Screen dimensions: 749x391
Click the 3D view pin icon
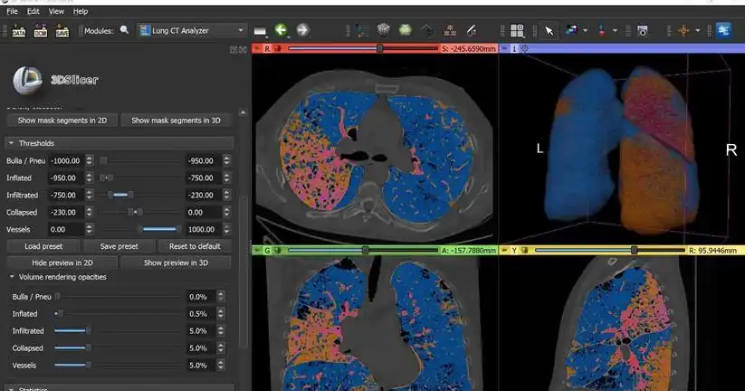503,49
